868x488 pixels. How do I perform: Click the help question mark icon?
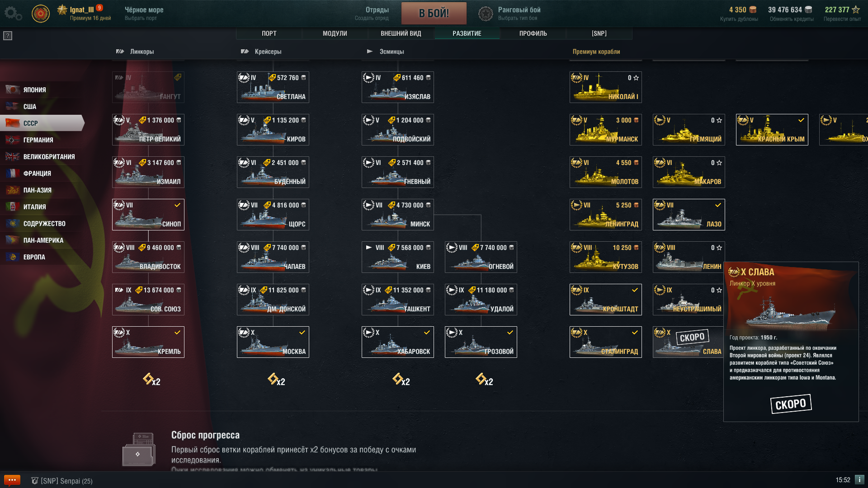click(8, 36)
